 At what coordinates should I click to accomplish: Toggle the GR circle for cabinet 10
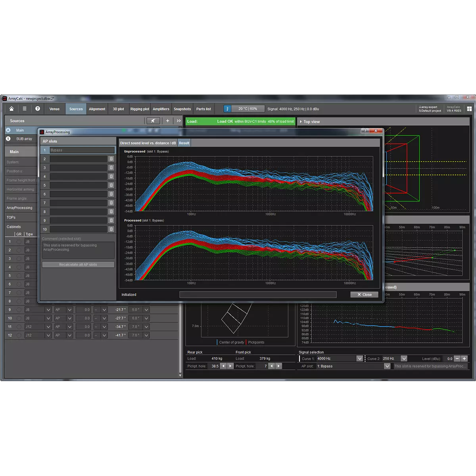click(x=19, y=318)
